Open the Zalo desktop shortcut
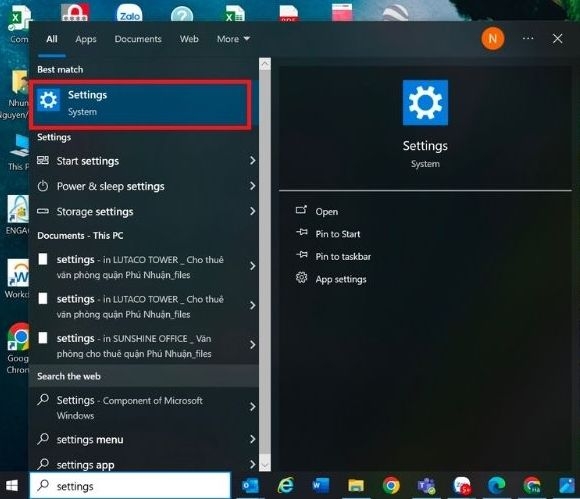 129,13
